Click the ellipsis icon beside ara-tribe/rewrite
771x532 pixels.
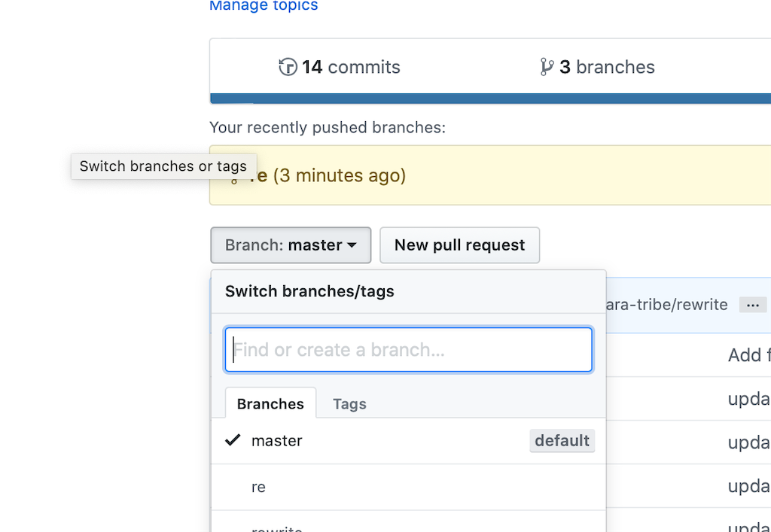coord(753,305)
